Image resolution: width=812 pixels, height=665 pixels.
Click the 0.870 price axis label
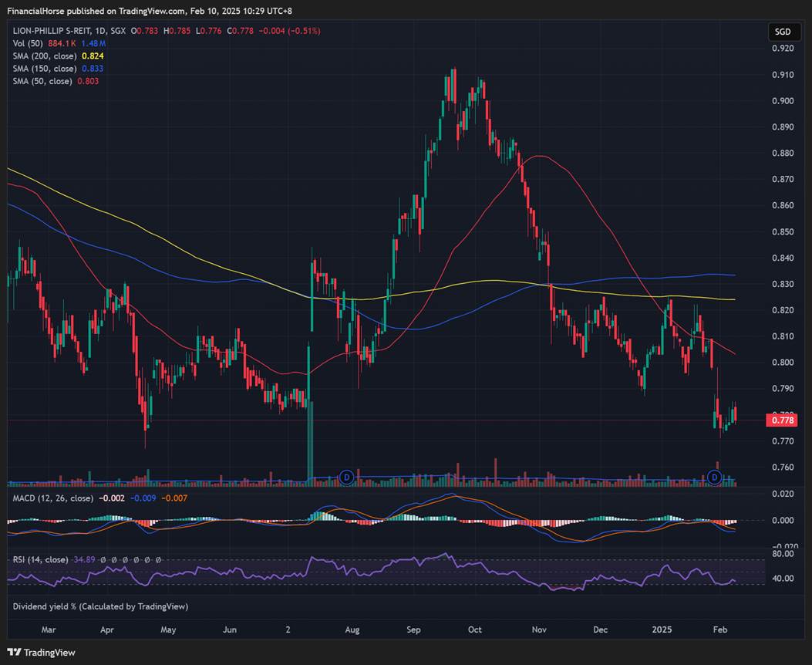click(783, 179)
